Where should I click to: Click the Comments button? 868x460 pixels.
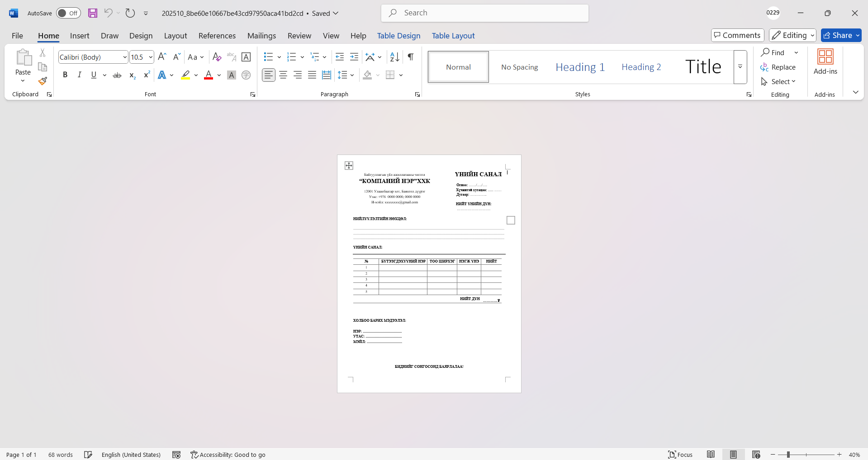tap(737, 35)
